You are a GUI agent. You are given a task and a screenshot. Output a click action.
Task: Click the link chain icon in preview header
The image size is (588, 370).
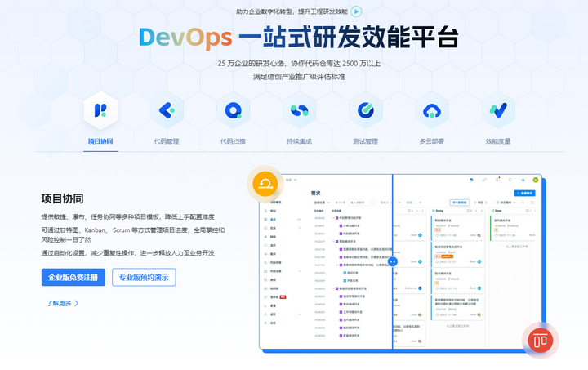[484, 180]
